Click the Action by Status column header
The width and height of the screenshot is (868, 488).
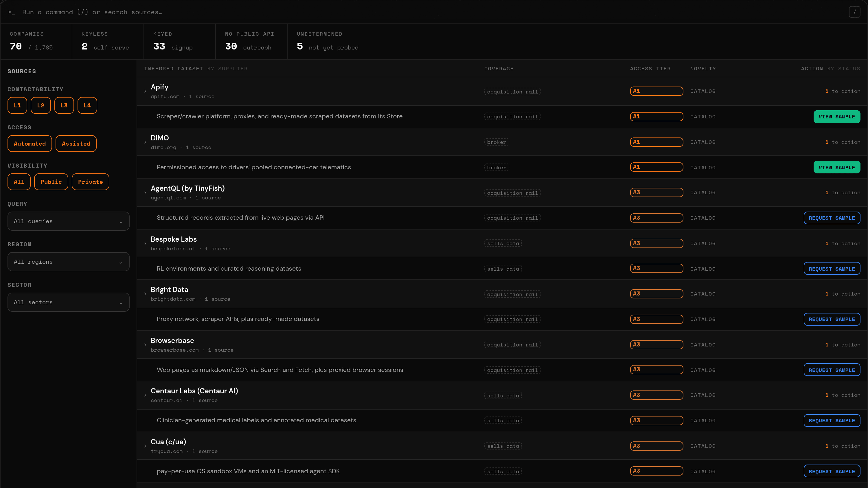(831, 69)
